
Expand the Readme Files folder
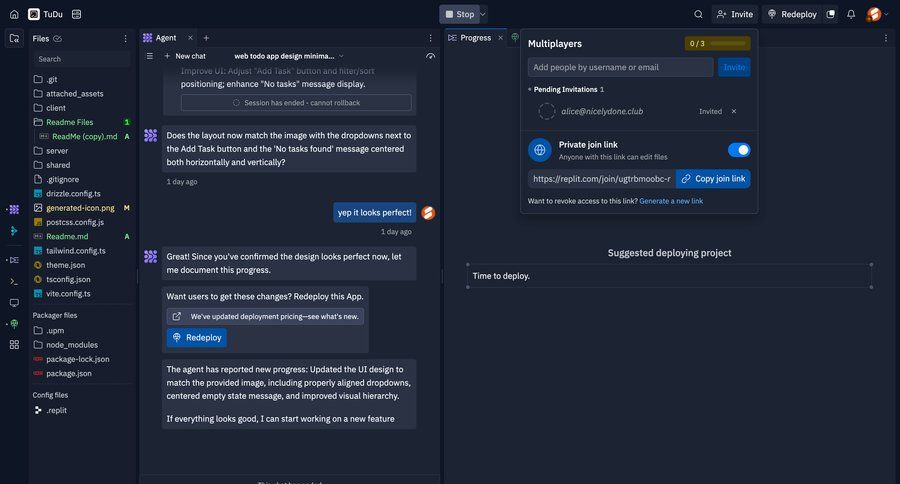(70, 122)
